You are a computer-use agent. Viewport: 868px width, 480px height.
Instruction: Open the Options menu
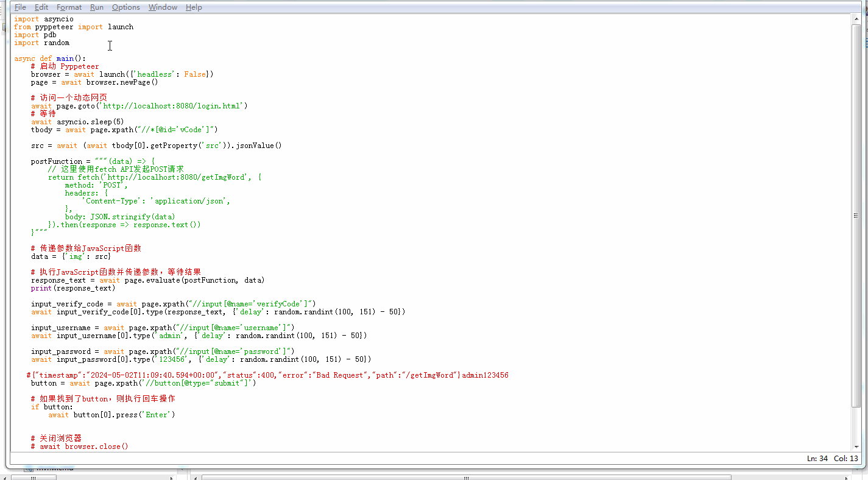click(126, 7)
